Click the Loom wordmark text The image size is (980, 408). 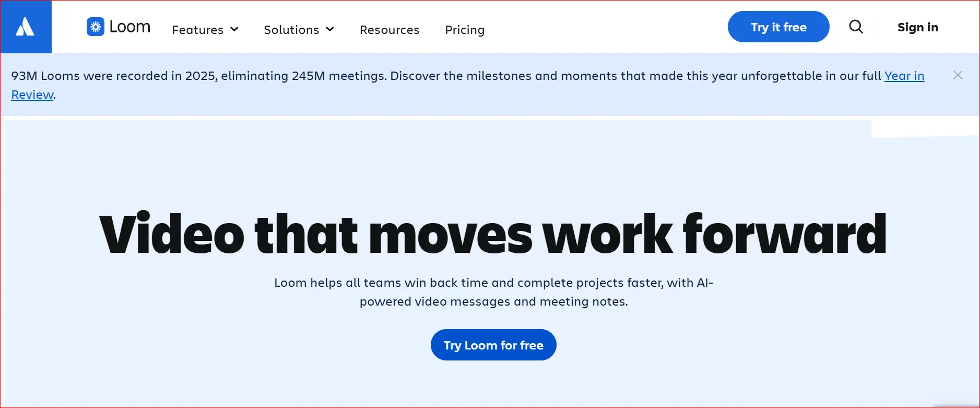pyautogui.click(x=130, y=27)
